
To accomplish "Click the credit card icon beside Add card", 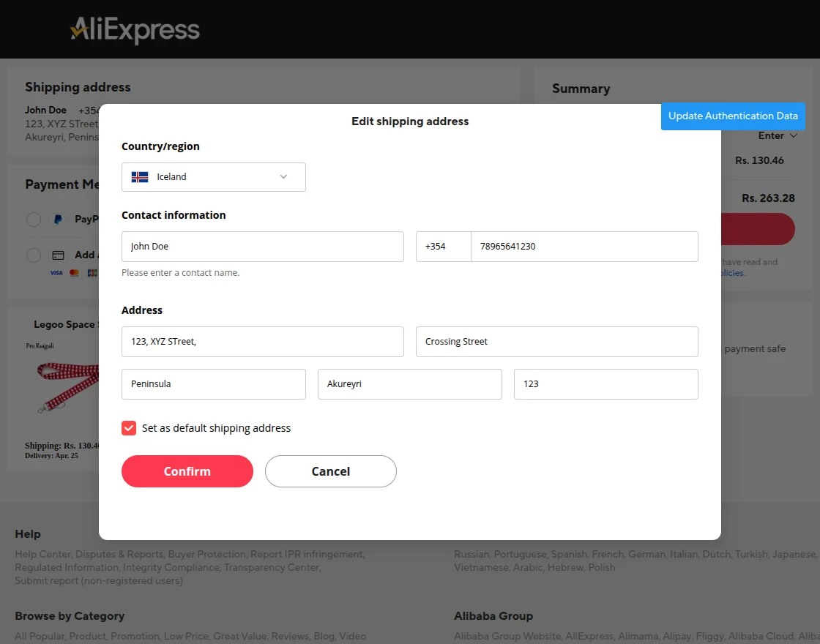I will coord(59,255).
